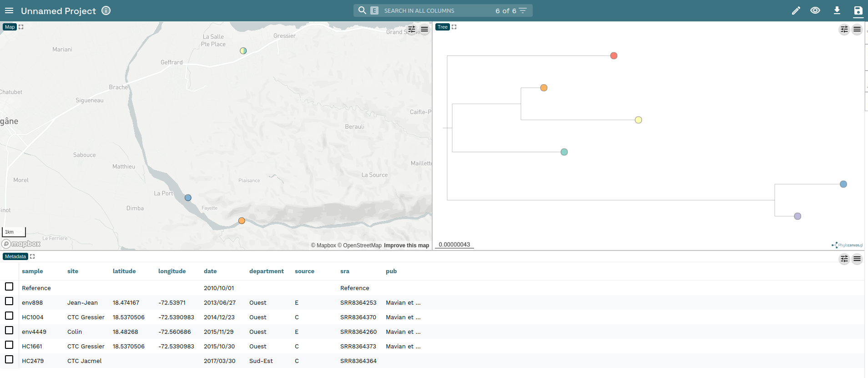Click the Jean-Jean site cell
Image resolution: width=868 pixels, height=378 pixels.
[x=82, y=302]
